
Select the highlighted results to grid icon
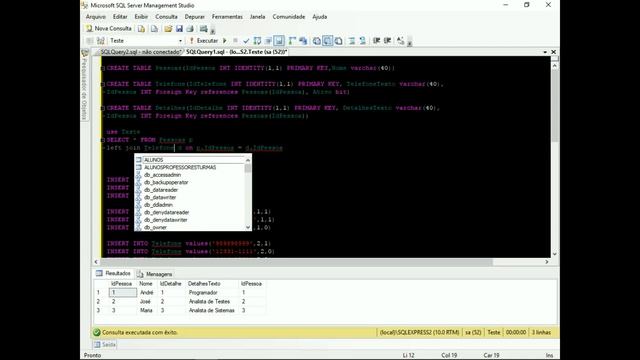click(x=327, y=41)
